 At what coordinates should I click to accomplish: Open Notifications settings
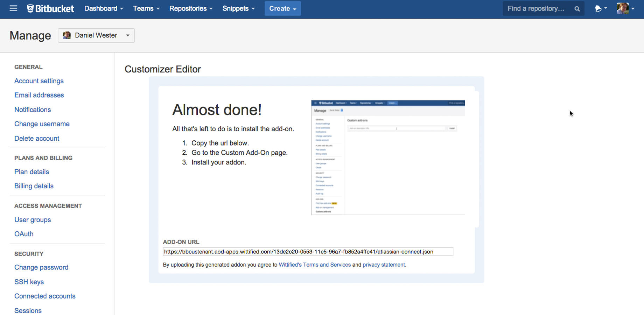pos(33,110)
